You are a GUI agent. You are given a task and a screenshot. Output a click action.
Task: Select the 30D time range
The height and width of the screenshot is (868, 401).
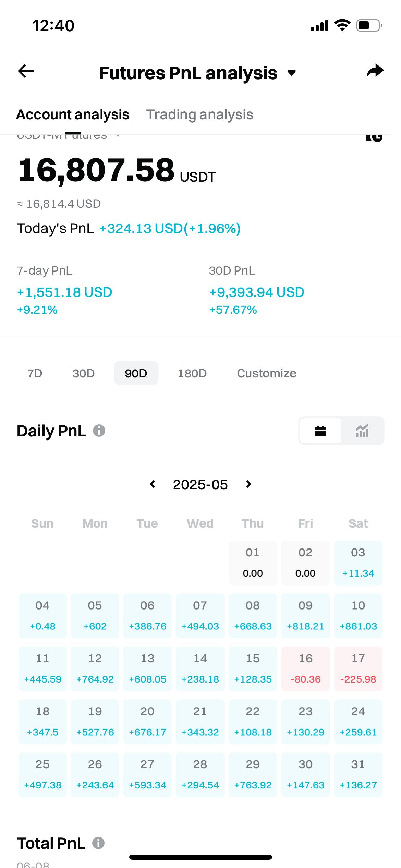pyautogui.click(x=83, y=373)
